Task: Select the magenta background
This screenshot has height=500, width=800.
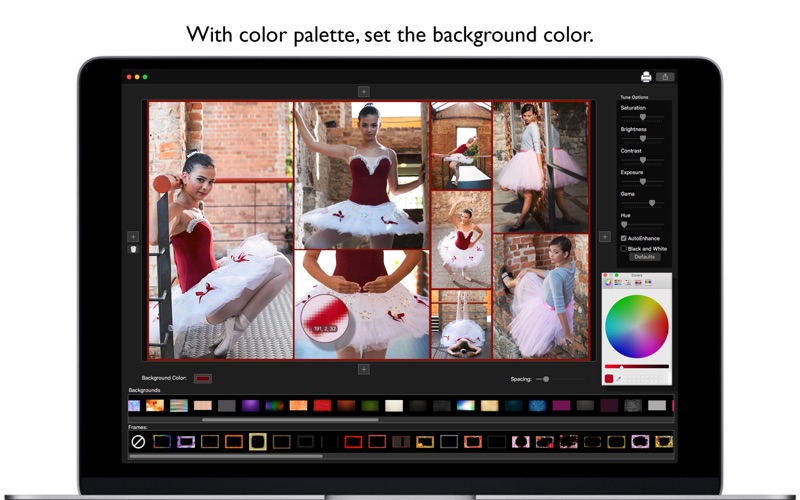Action: coord(561,406)
